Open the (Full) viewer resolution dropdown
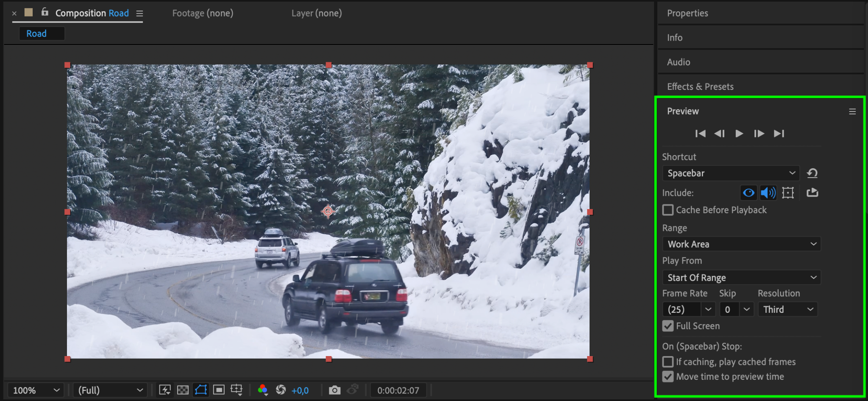Screen dimensions: 868x401 point(110,390)
